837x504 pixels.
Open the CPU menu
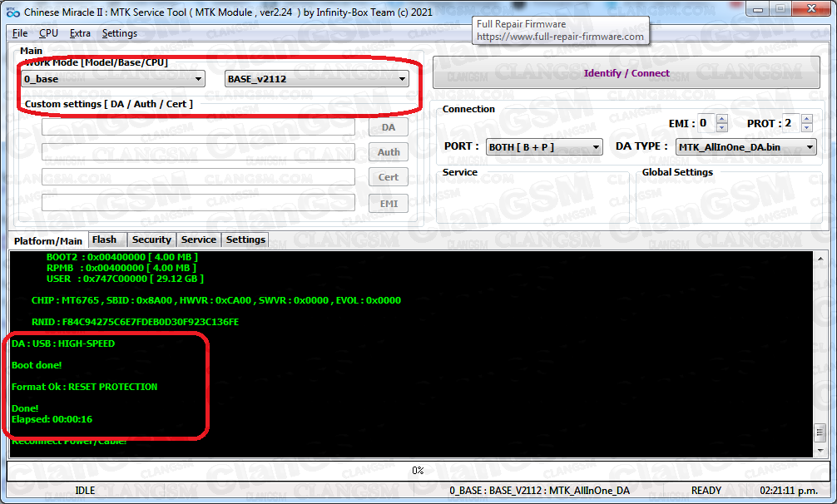coord(48,33)
